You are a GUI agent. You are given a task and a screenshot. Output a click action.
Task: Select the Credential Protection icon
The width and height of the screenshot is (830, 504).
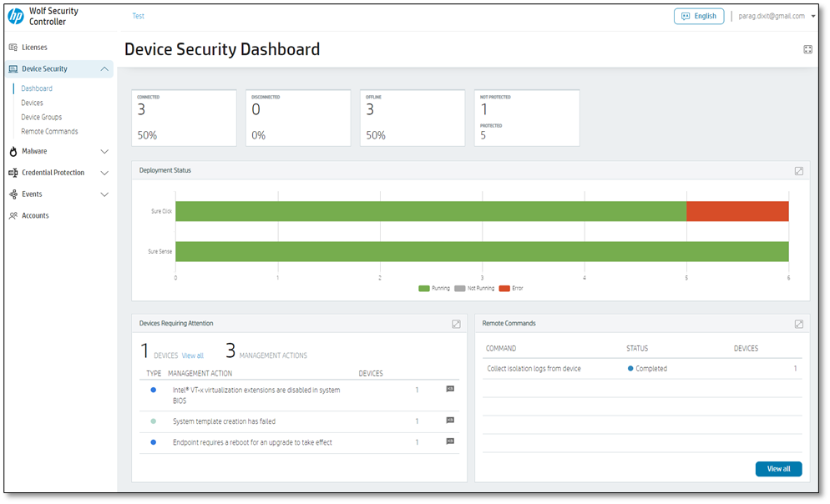click(x=13, y=172)
